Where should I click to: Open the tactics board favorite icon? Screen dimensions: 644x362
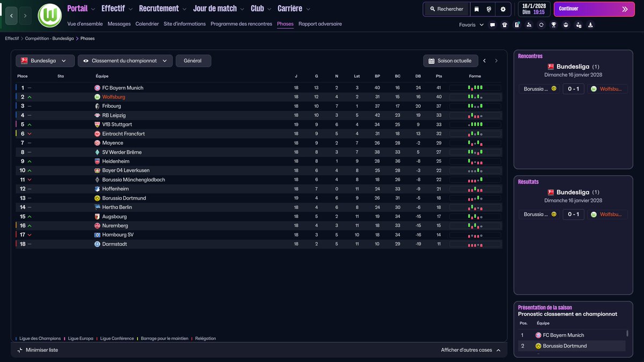pos(517,25)
